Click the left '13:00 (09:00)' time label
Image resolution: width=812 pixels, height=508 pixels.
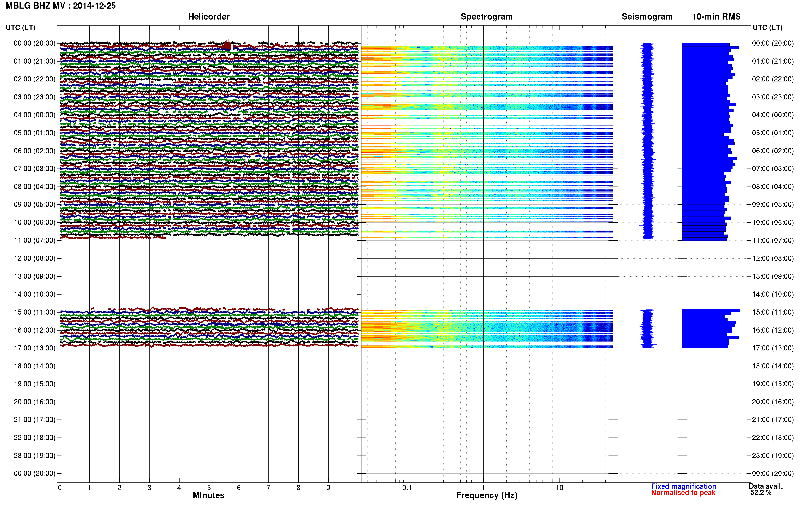tap(35, 276)
